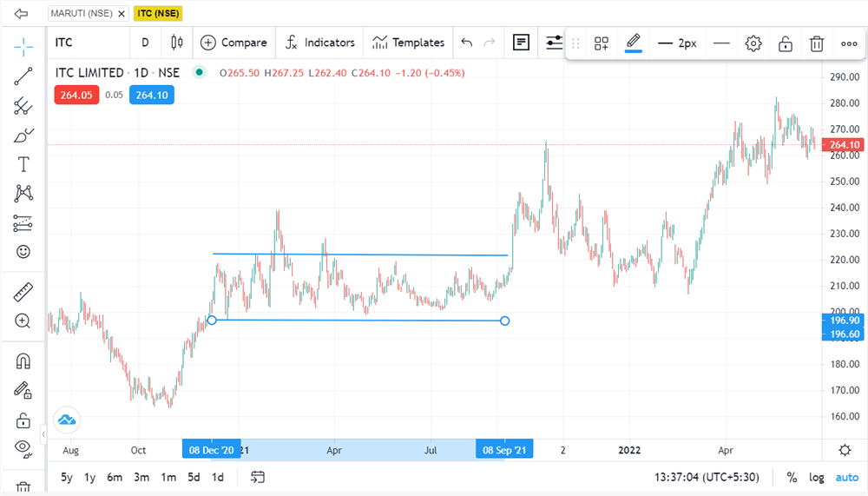Open the line color pencil swatch
Image resolution: width=868 pixels, height=496 pixels.
634,43
